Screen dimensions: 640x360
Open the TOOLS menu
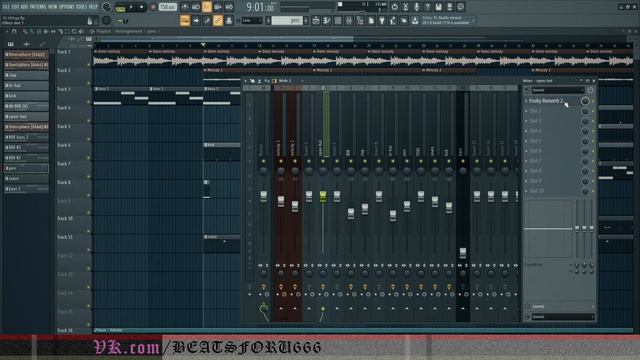(x=82, y=7)
